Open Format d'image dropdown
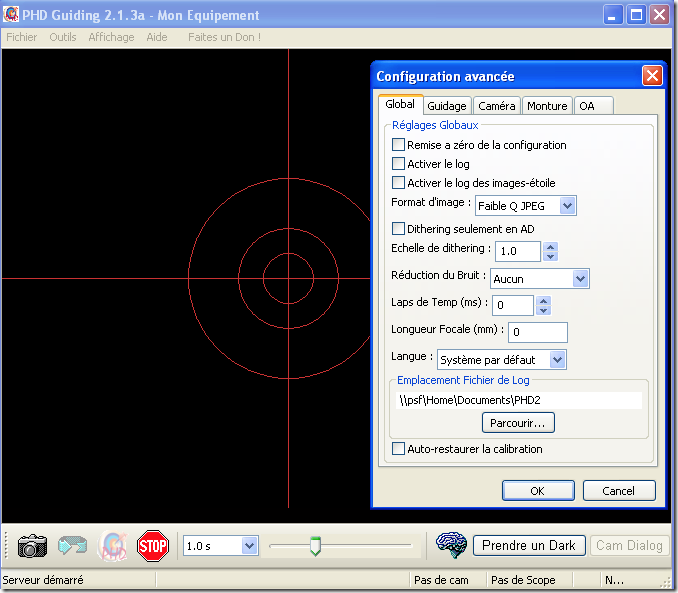 tap(567, 206)
